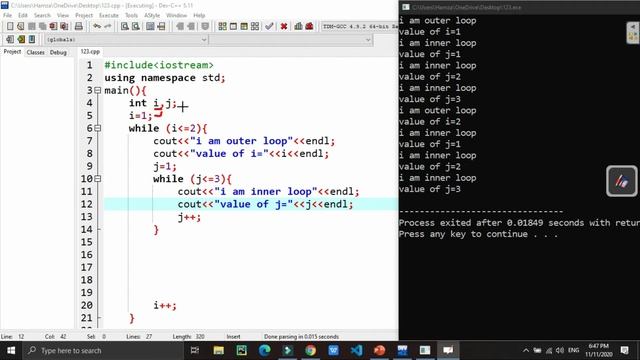Click the checkmark Debug toolbar icon

point(269,27)
